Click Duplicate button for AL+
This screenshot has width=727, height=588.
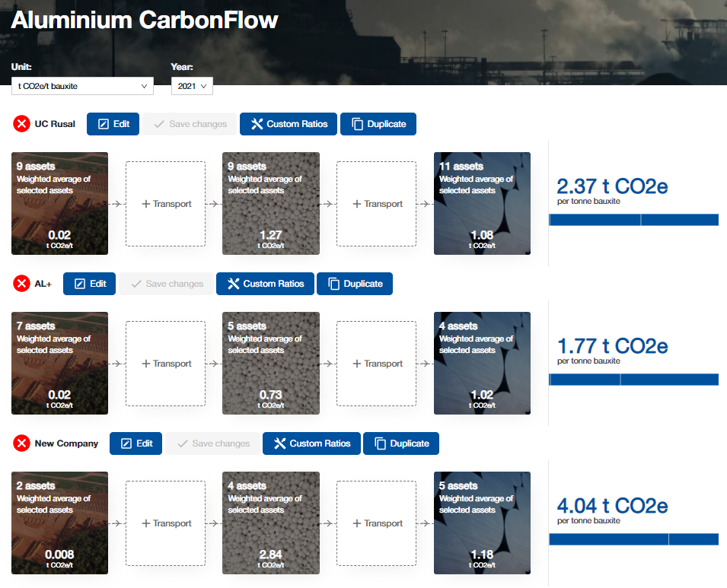pyautogui.click(x=354, y=284)
